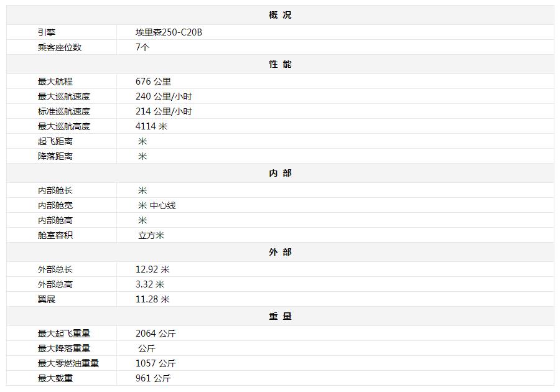This screenshot has width=560, height=392.
Task: Select the 2064 公斤 takeoff weight value
Action: point(156,334)
